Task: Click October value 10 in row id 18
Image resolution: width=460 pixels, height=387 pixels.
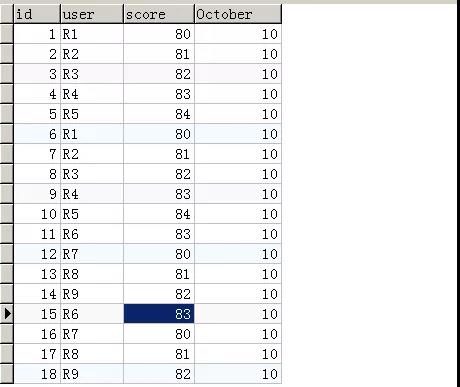Action: click(238, 374)
